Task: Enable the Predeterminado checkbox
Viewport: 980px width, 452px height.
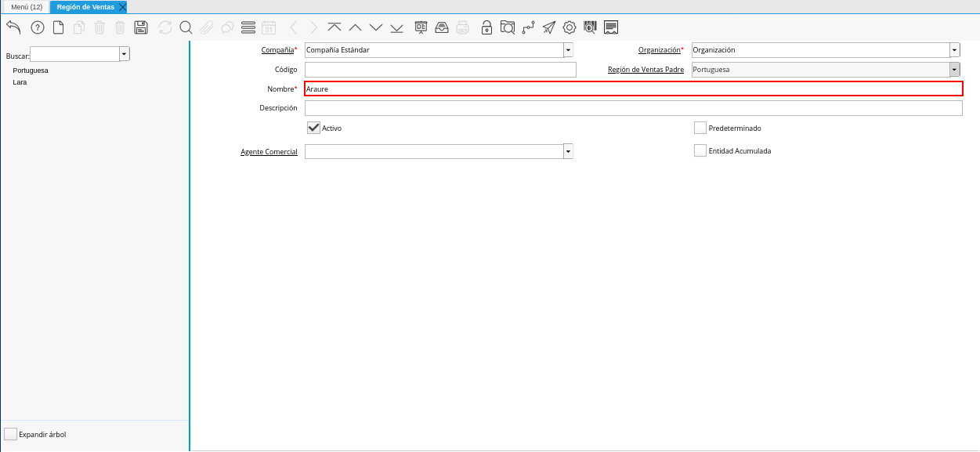Action: click(700, 128)
